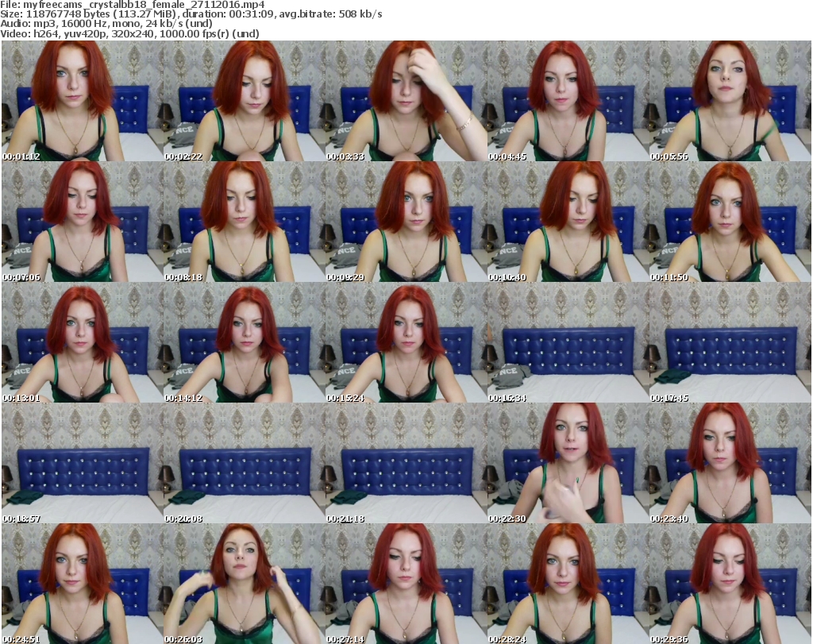This screenshot has width=813, height=644.
Task: Select the thumbnail stamped 00:04:45
Action: pyautogui.click(x=568, y=101)
